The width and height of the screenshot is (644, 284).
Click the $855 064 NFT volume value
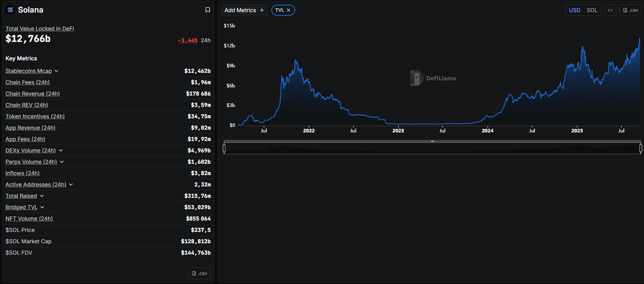coord(198,219)
